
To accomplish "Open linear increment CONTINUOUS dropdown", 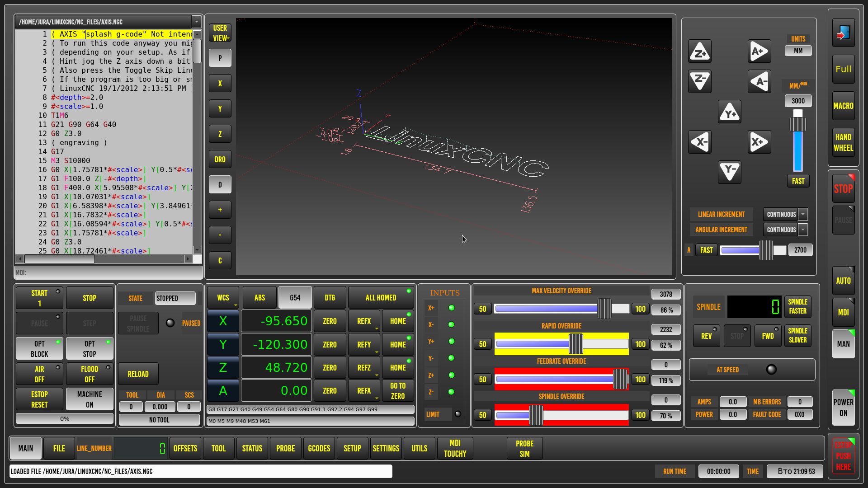I will point(803,214).
